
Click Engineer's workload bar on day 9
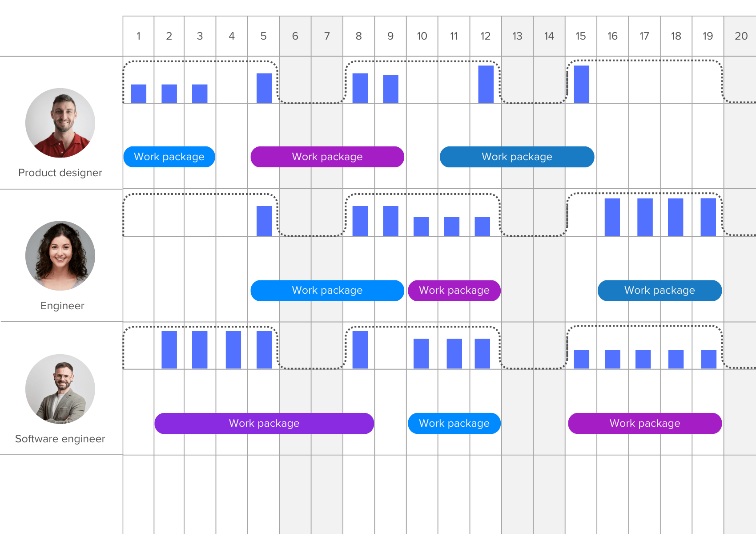pyautogui.click(x=390, y=221)
